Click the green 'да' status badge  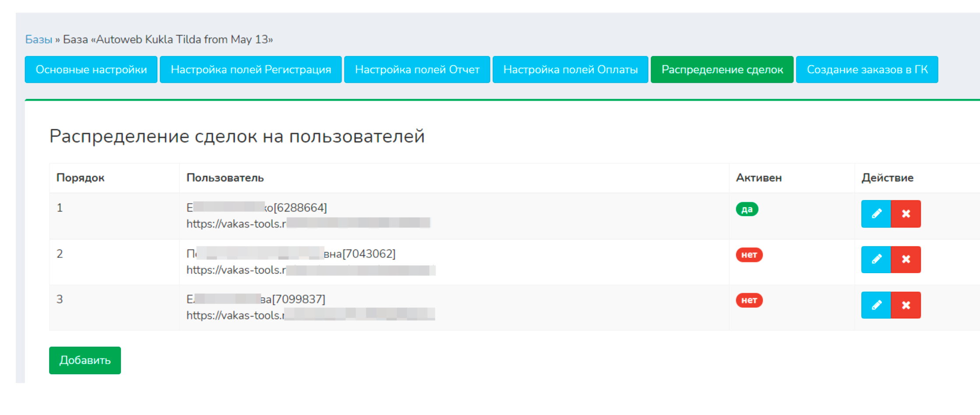coord(747,209)
